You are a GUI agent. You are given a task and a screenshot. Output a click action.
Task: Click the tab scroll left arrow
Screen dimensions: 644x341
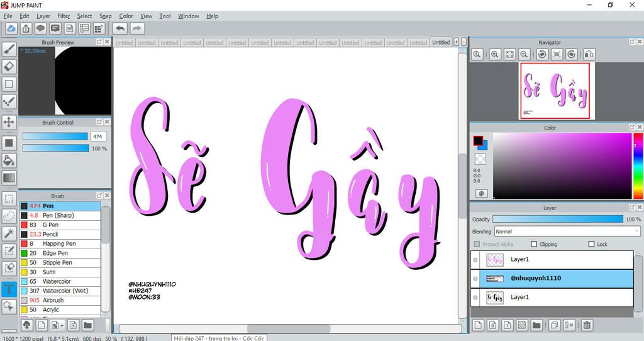pyautogui.click(x=457, y=42)
